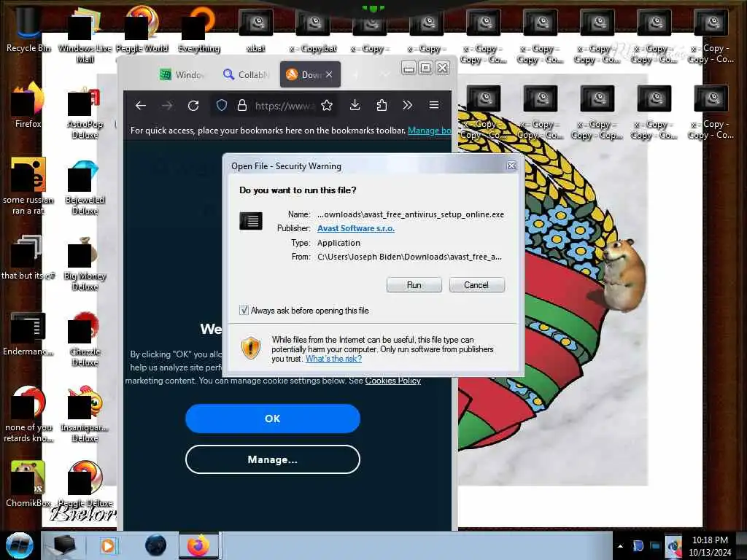Select AstroPop Deluxe desktop icon

pyautogui.click(x=85, y=112)
